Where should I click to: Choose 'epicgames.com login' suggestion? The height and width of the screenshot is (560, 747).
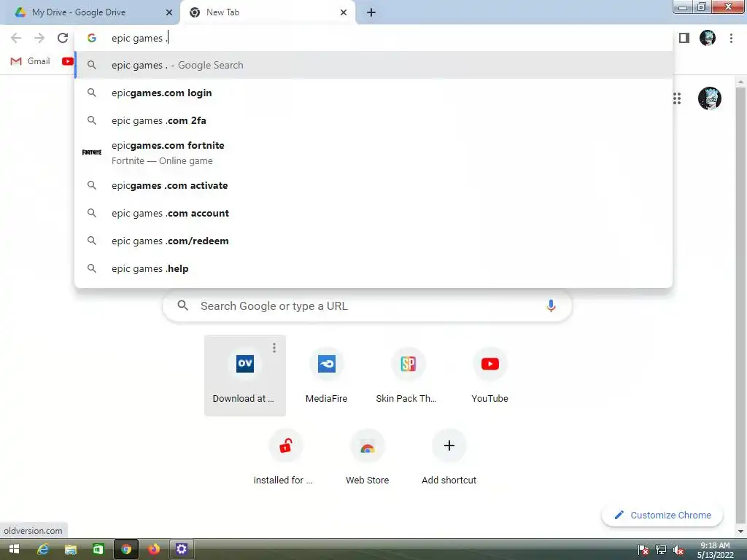pyautogui.click(x=373, y=93)
